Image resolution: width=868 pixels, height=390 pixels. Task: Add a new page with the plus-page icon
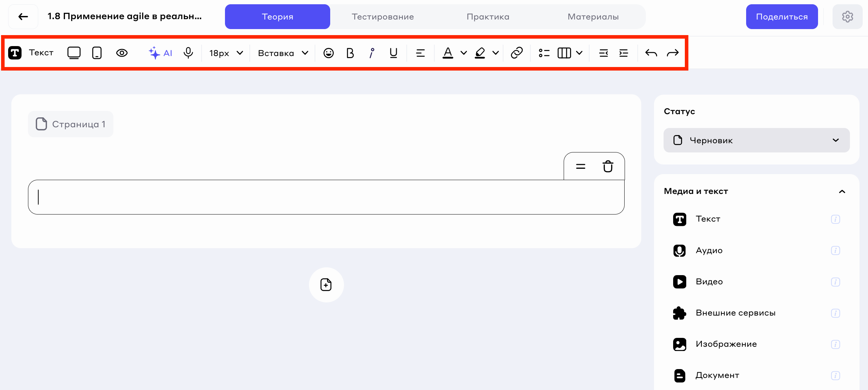tap(326, 285)
